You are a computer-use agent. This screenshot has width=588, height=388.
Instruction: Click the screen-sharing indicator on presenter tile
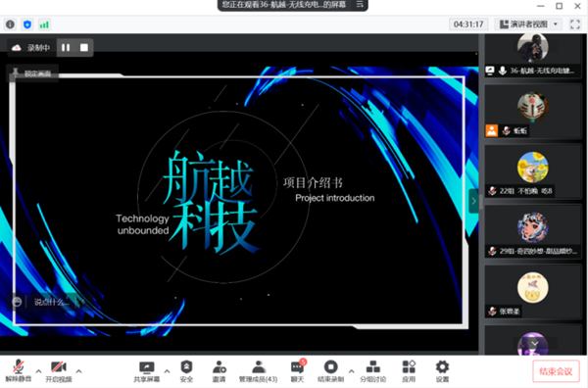[490, 71]
